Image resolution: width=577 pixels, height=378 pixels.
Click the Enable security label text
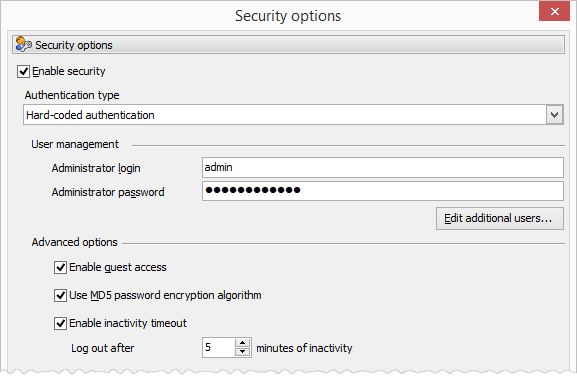pyautogui.click(x=69, y=71)
